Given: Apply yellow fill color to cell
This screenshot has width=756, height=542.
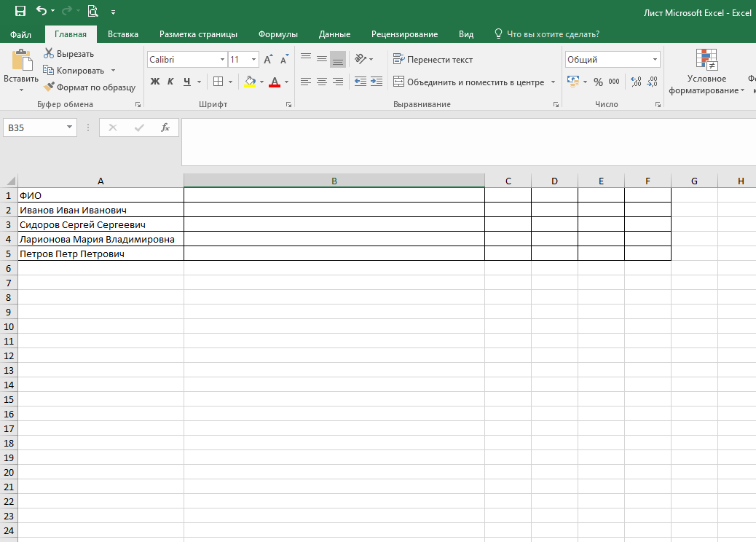Looking at the screenshot, I should click(250, 82).
